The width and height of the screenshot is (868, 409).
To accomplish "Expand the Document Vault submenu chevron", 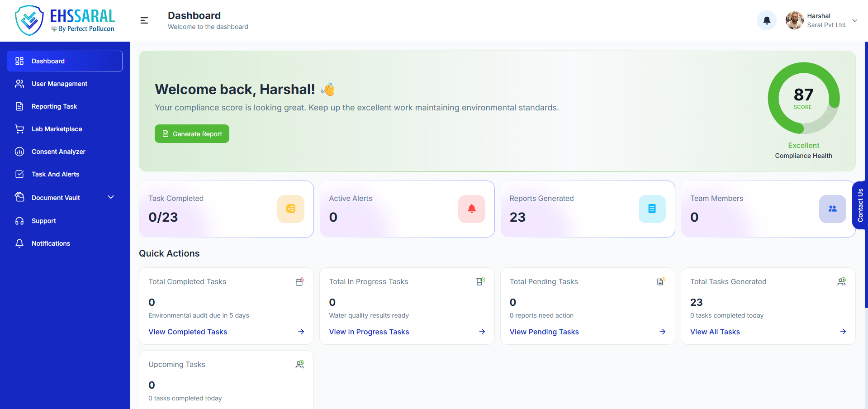I will tap(111, 197).
